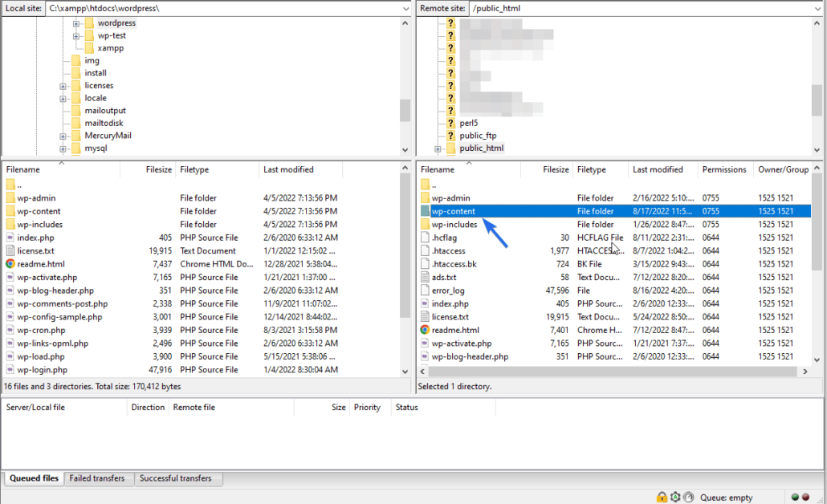Click the remote error_log file icon
This screenshot has width=827, height=504.
pos(425,291)
